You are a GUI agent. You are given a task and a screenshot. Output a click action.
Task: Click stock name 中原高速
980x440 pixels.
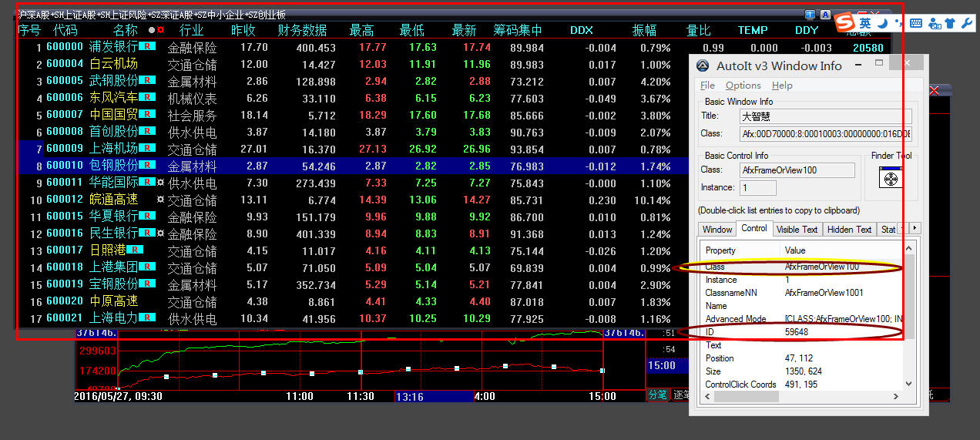113,301
